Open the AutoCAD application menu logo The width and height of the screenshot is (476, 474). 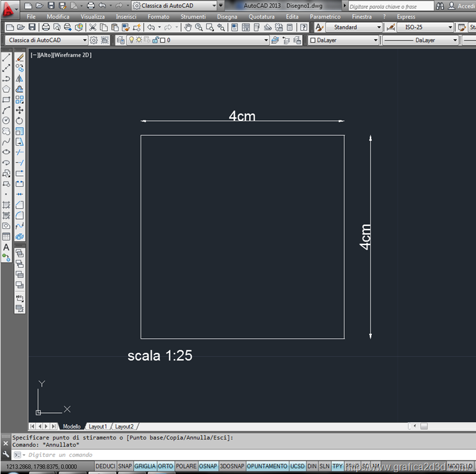[9, 9]
